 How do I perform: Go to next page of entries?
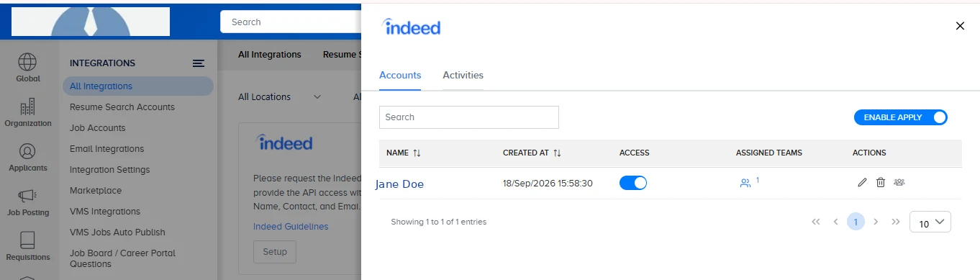tap(876, 222)
